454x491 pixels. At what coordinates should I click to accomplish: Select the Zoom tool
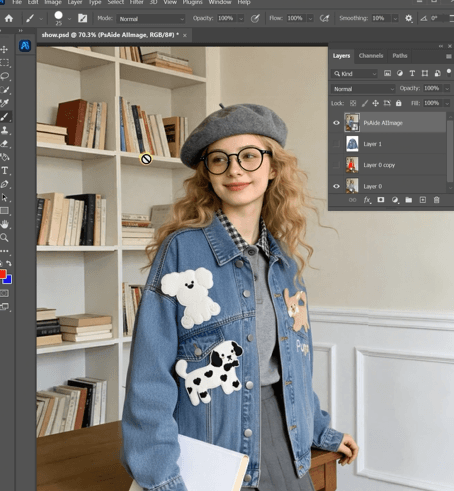click(5, 238)
